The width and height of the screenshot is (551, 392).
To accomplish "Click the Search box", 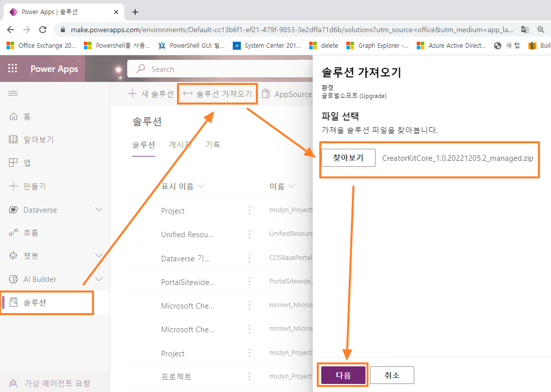I will pos(220,69).
